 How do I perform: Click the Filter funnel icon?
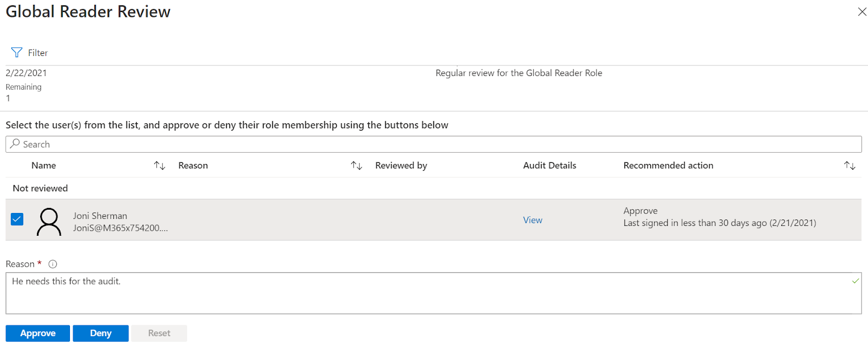click(17, 53)
